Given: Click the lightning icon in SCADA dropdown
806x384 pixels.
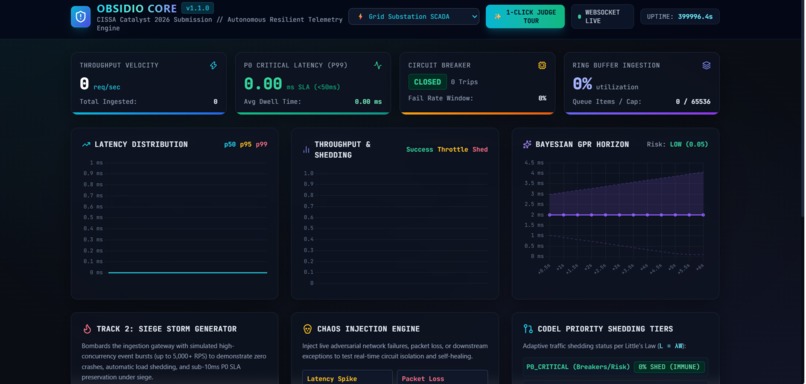Looking at the screenshot, I should point(360,16).
